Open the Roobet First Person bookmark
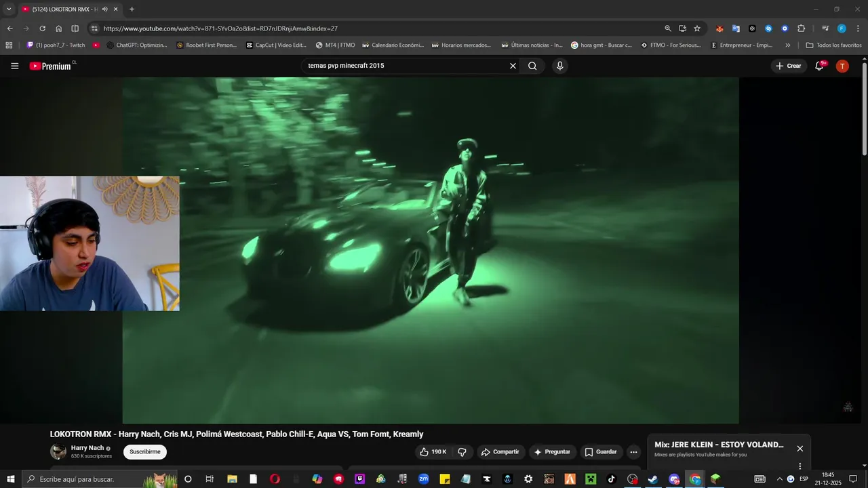Screen dimensions: 868x488 pos(207,45)
